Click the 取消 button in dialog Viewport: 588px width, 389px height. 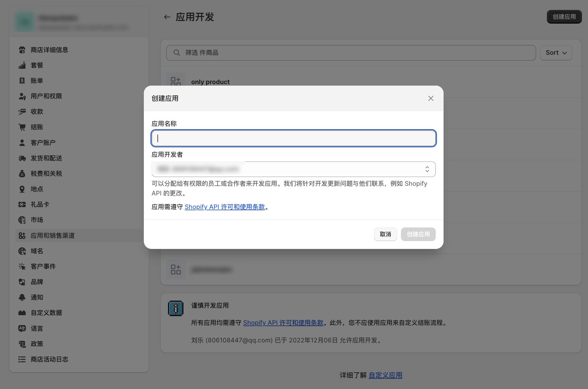click(385, 234)
